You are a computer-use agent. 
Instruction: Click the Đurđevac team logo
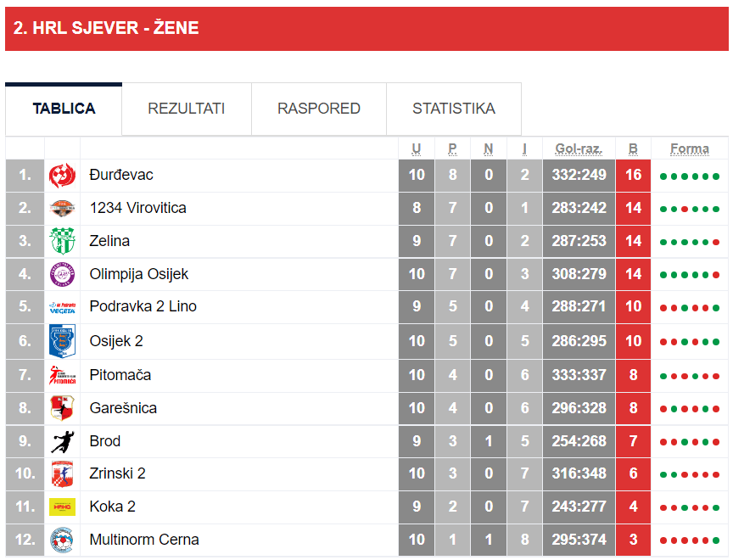62,176
